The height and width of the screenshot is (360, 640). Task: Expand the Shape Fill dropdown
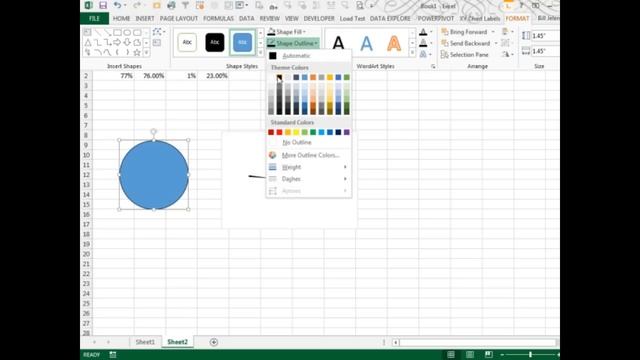(x=304, y=32)
